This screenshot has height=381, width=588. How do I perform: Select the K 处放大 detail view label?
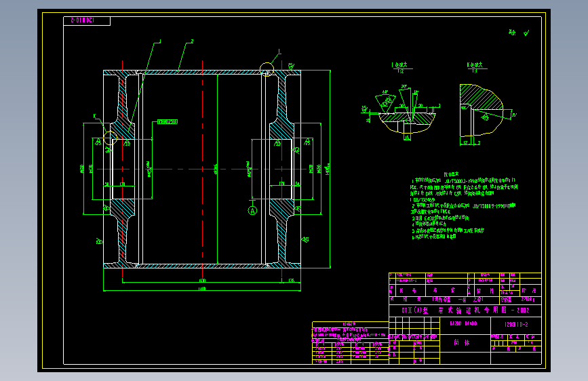(x=475, y=65)
